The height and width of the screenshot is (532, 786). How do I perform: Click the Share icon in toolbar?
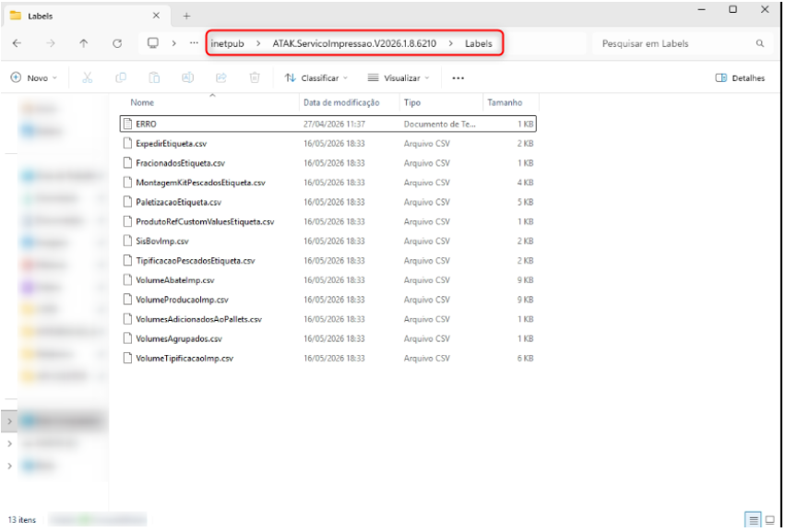221,77
